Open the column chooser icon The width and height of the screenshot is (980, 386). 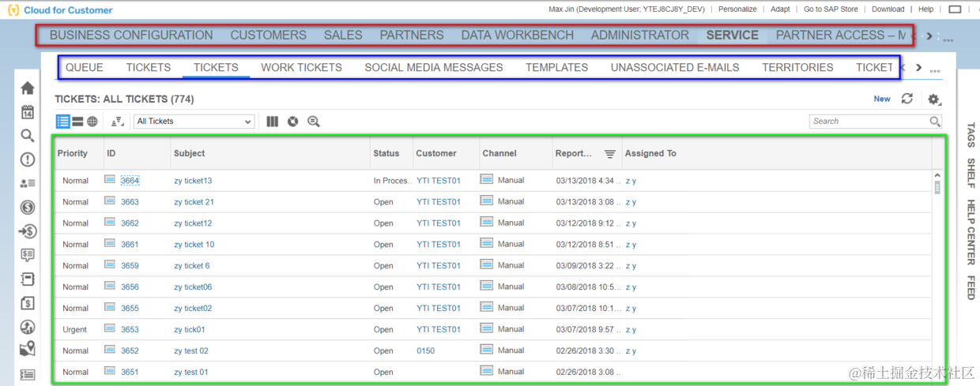pos(273,122)
